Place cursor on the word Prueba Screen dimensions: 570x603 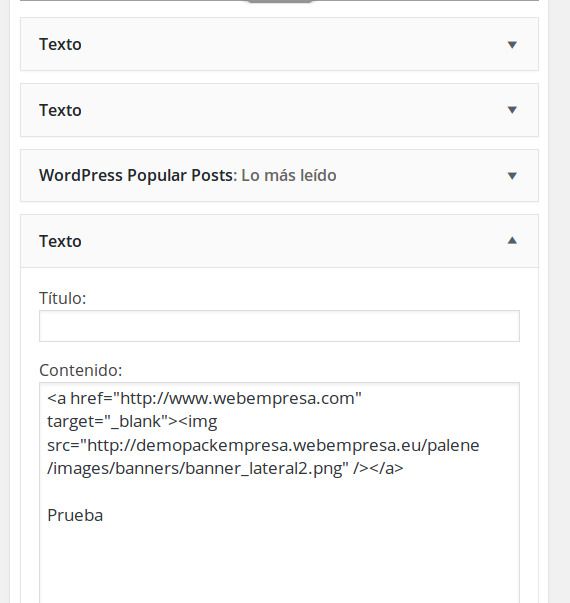pos(75,515)
